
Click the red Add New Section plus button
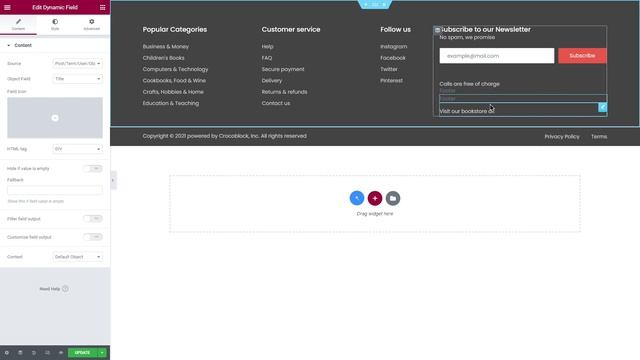(x=375, y=198)
